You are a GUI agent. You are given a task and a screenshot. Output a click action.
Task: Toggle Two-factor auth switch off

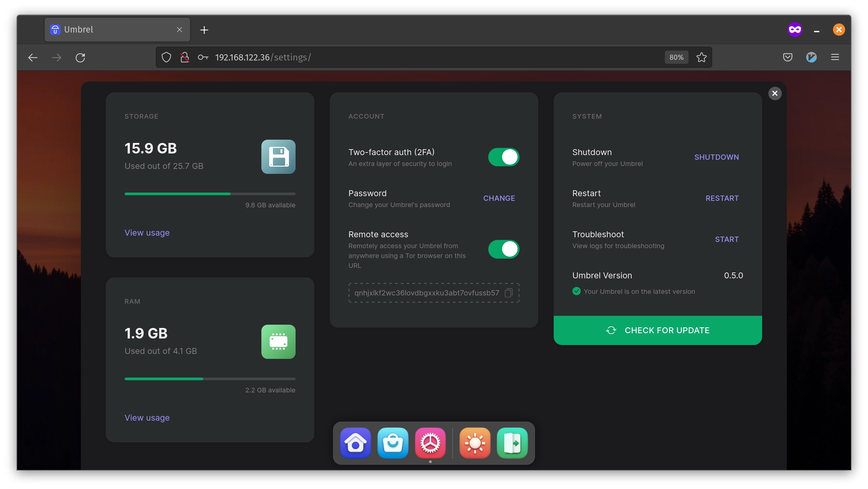(503, 157)
